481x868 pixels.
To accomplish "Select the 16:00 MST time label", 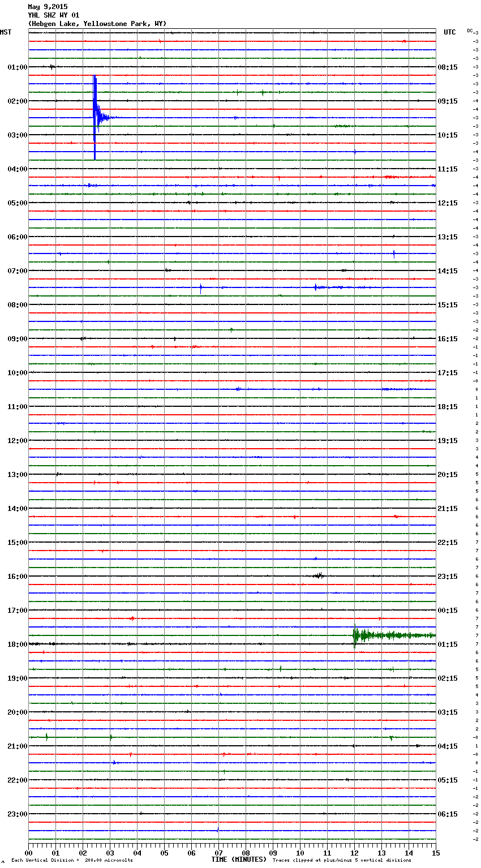I will pos(17,577).
